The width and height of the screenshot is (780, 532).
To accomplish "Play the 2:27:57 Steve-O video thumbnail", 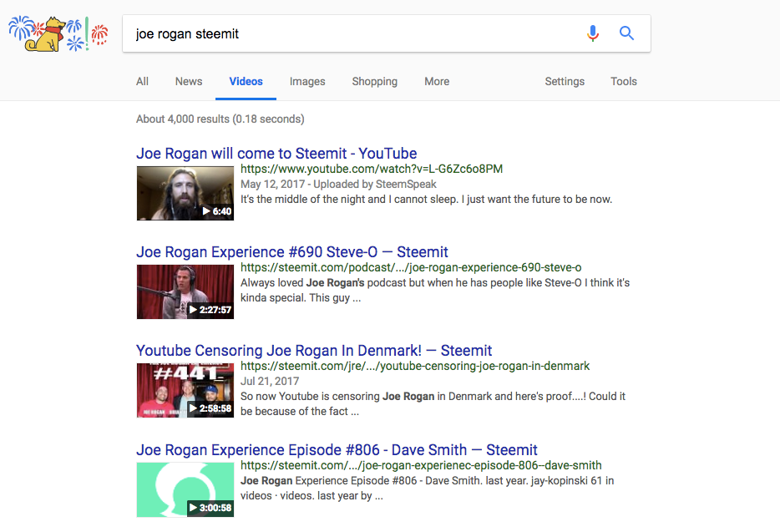I will (185, 291).
